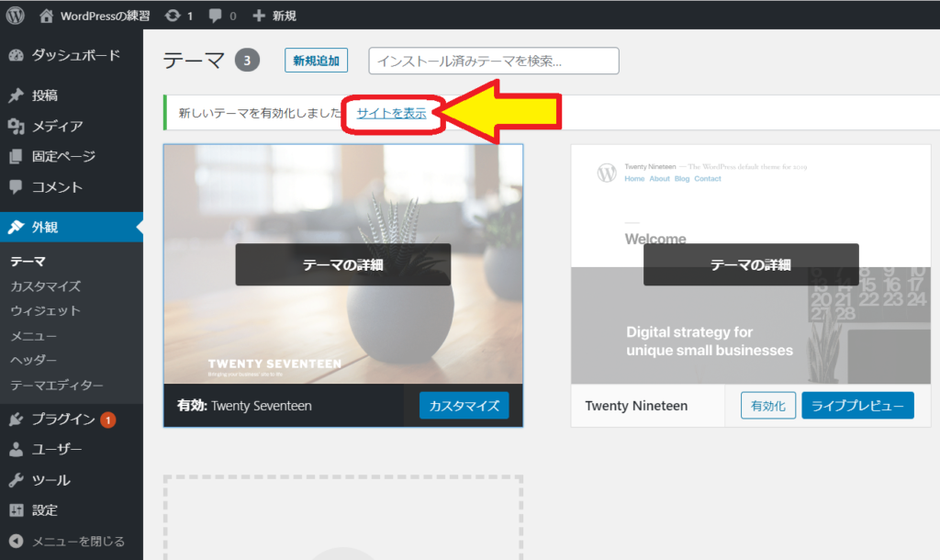The width and height of the screenshot is (940, 560).
Task: Open the 投稿 menu with pin icon
Action: (x=44, y=95)
